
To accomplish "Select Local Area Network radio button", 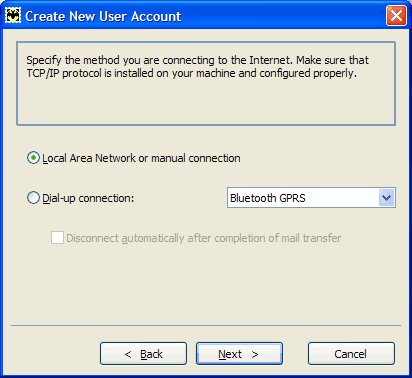I will (33, 158).
